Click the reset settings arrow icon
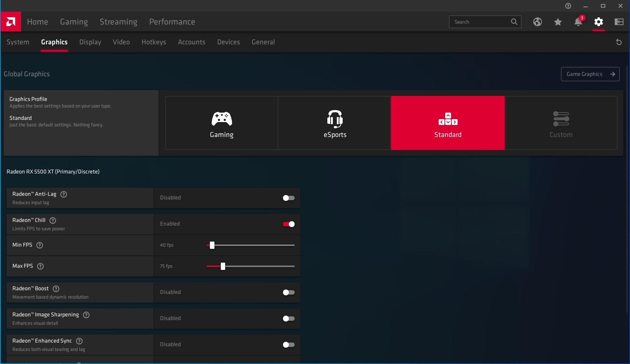The height and width of the screenshot is (364, 630). click(x=619, y=42)
